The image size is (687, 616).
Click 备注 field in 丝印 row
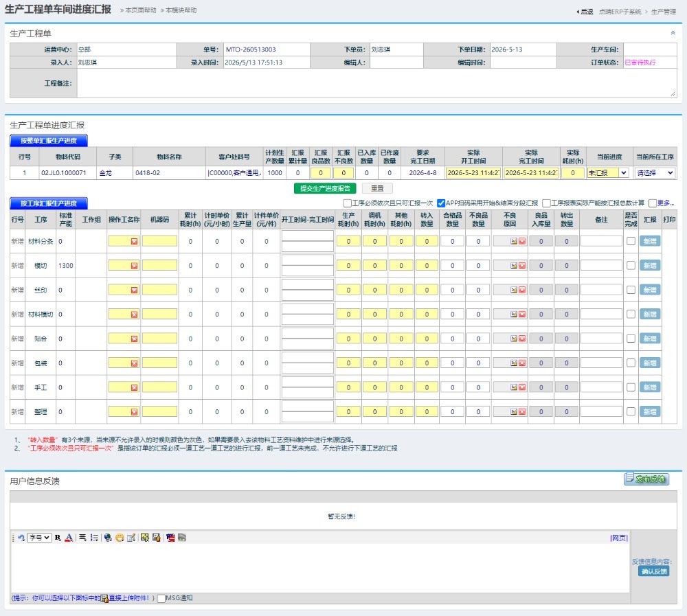point(601,290)
